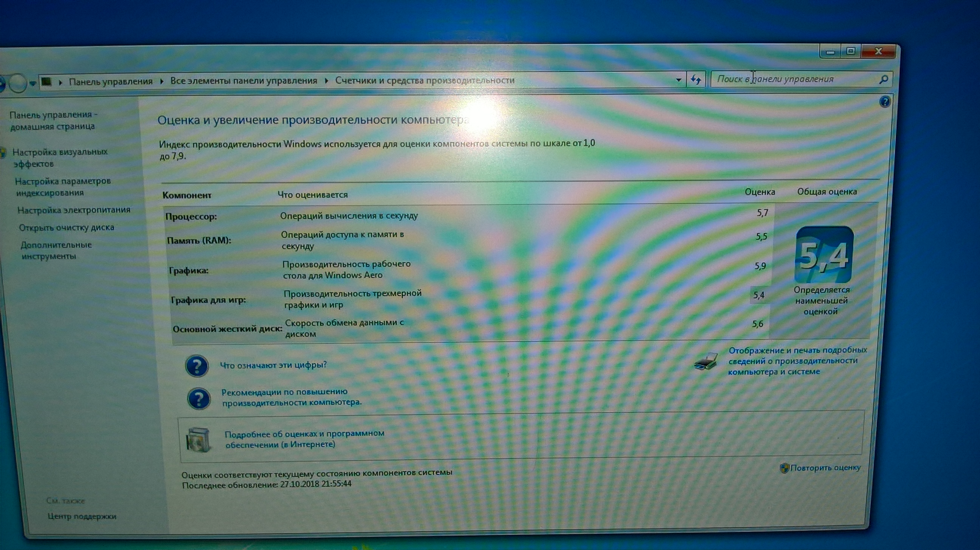Screen dimensions: 980x550
Task: Click software box icon near 'Подробнее об оценках'
Action: pyautogui.click(x=198, y=440)
